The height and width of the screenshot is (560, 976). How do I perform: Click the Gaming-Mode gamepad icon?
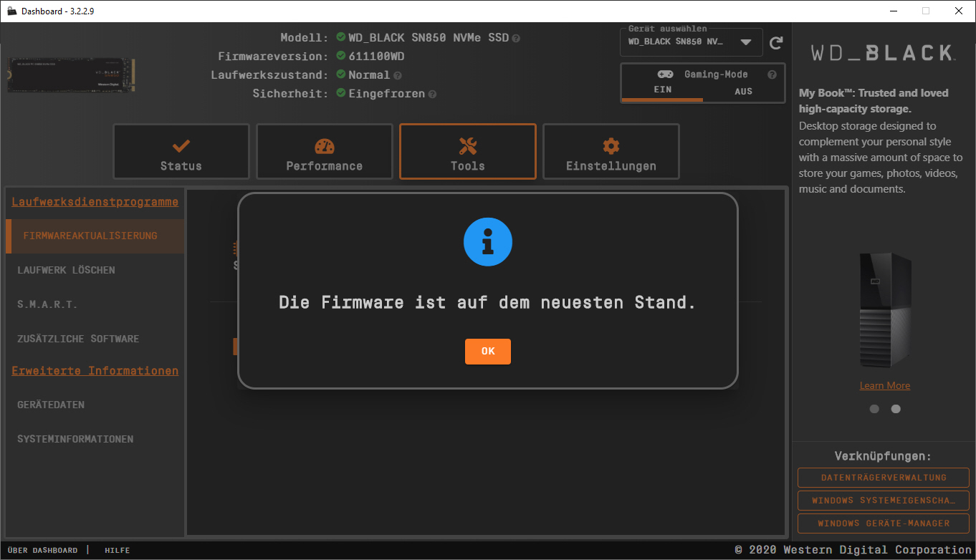tap(665, 74)
